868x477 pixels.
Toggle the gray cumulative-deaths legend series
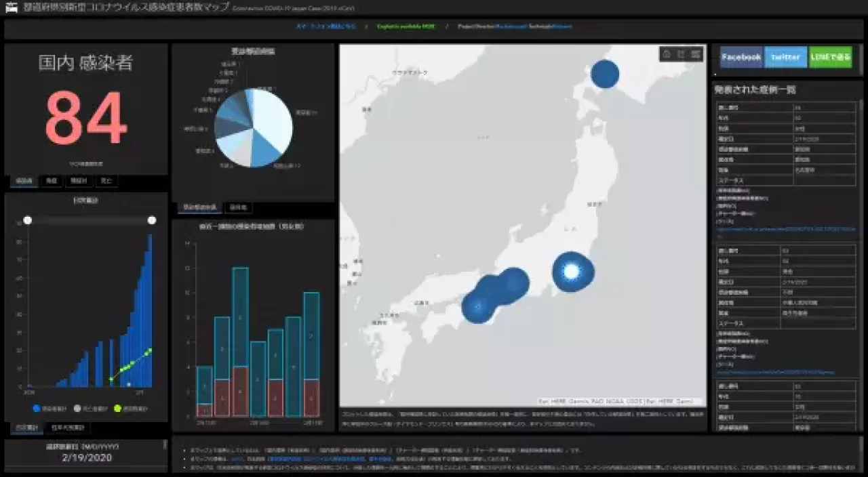click(77, 409)
